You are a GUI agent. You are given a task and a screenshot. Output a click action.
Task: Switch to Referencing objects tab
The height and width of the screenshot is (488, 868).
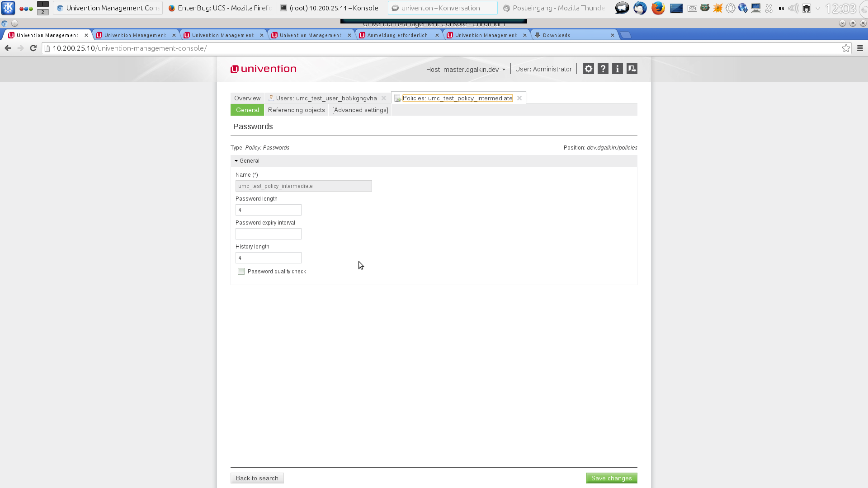pos(296,110)
